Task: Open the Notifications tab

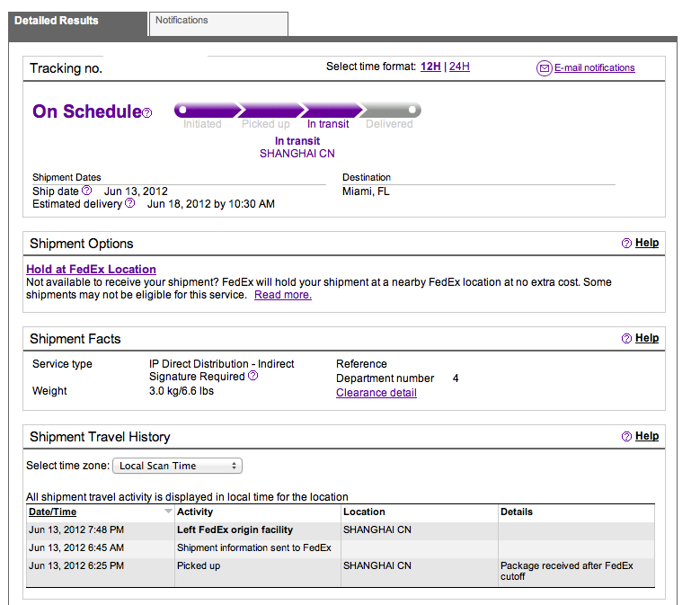Action: [218, 23]
